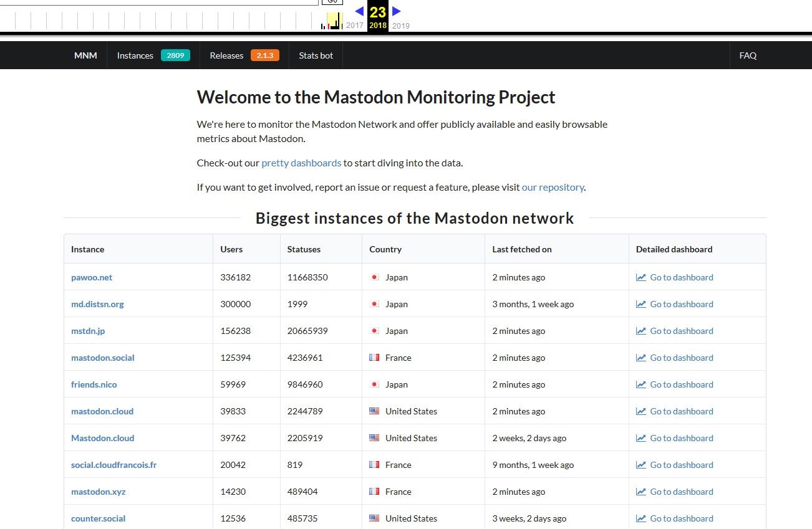Click the highlighted capture graph in the timeline
Image resolution: width=812 pixels, height=529 pixels.
click(334, 21)
